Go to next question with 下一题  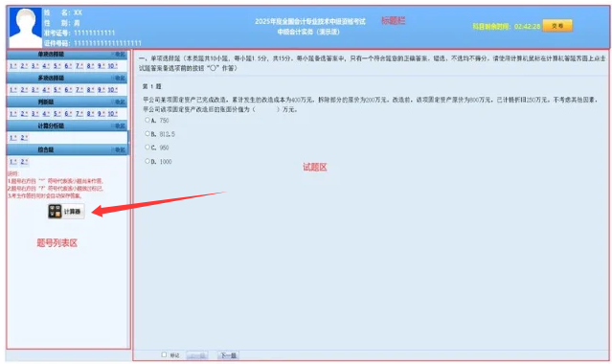coord(228,355)
